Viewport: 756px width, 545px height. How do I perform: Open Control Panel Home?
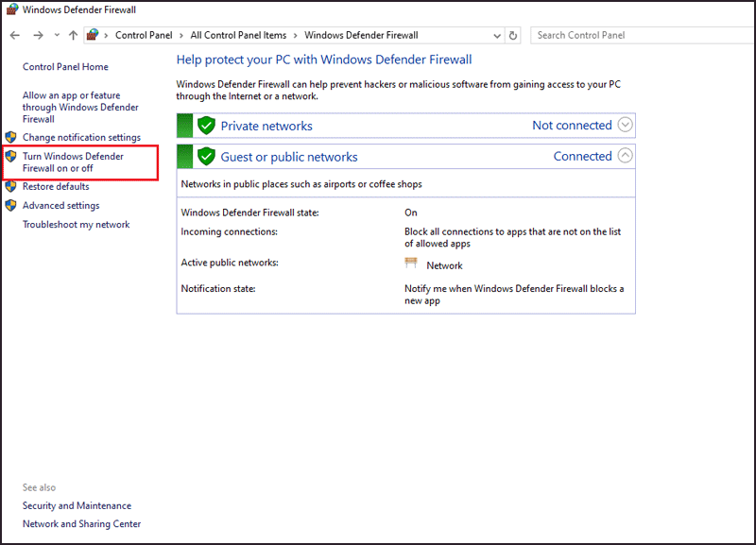pyautogui.click(x=65, y=67)
